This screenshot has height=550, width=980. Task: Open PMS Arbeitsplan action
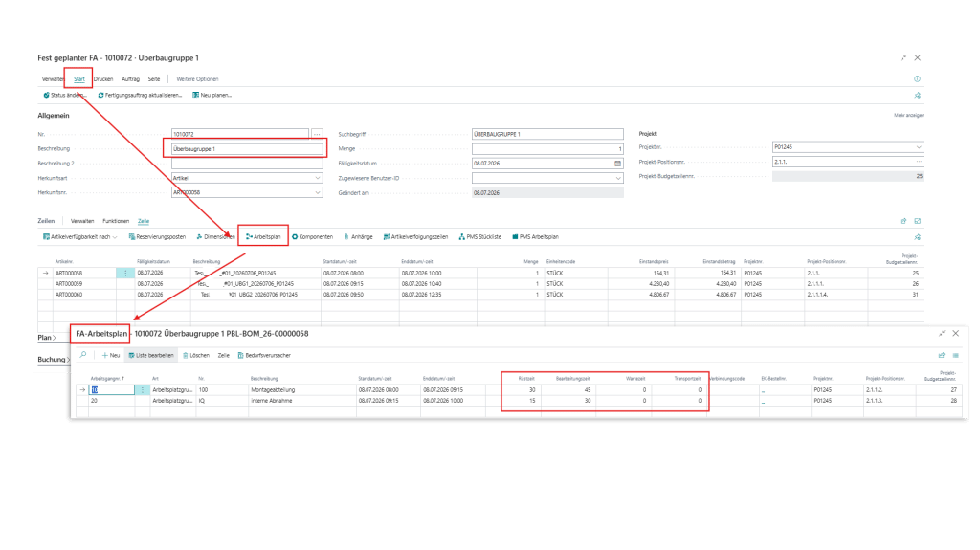[x=535, y=237]
